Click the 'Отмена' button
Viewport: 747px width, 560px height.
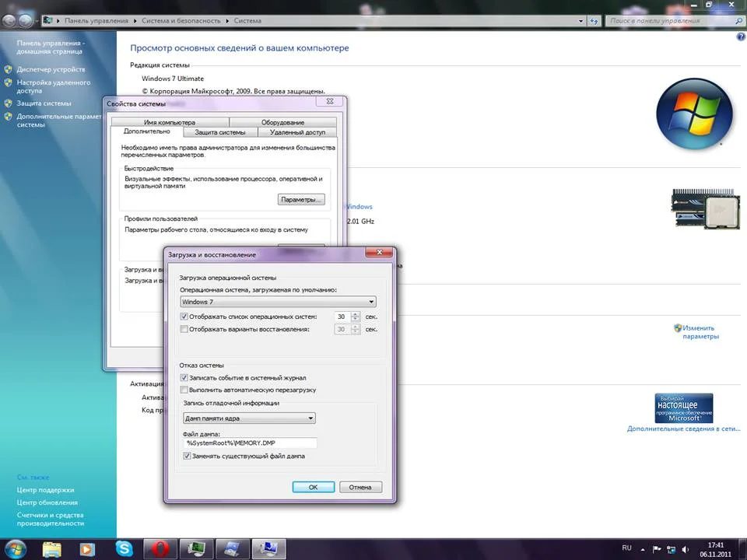click(x=360, y=488)
